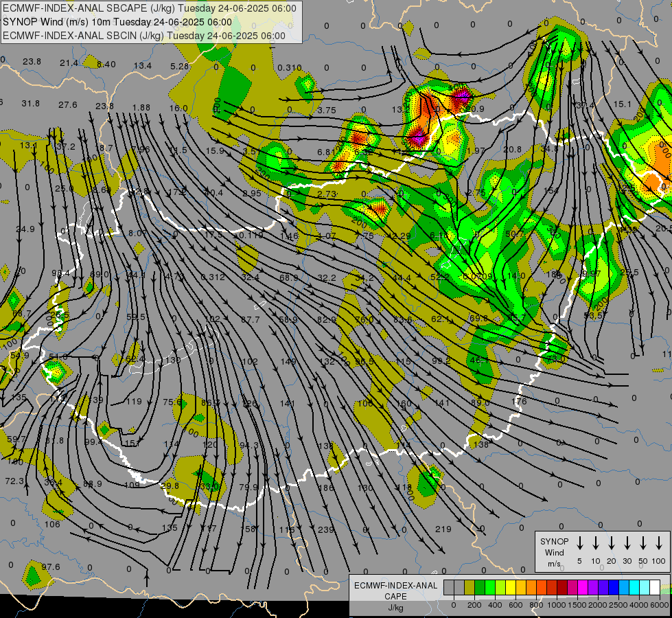672x618 pixels.
Task: Click the 5 m/s wind arrow symbol
Action: point(579,543)
